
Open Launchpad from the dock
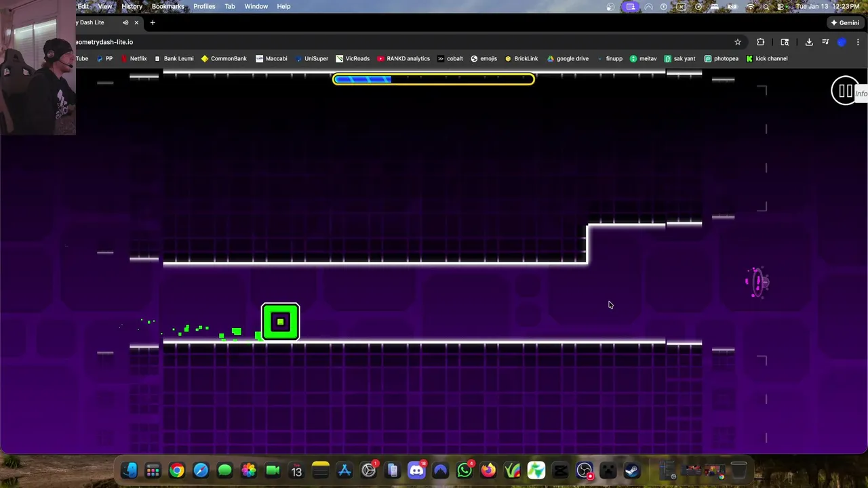[153, 470]
